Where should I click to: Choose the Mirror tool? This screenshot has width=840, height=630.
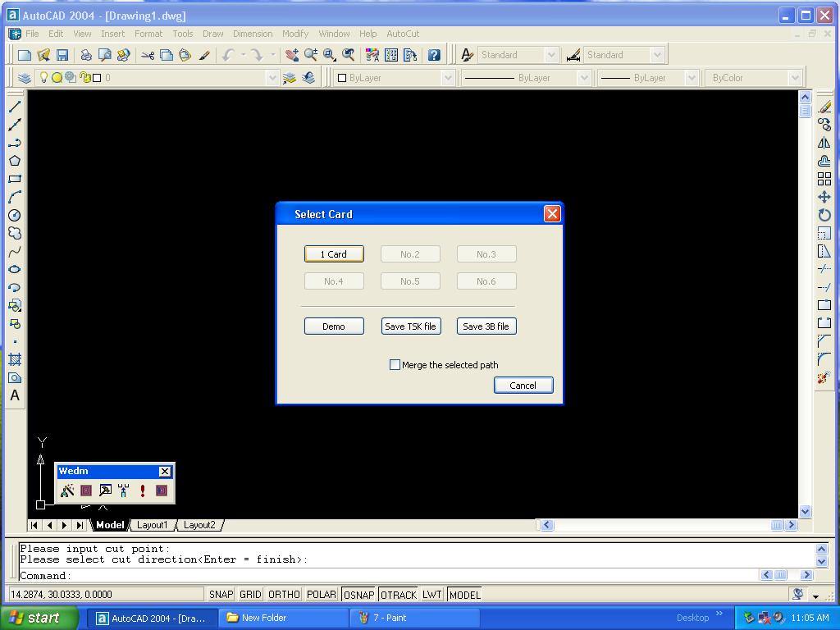824,143
